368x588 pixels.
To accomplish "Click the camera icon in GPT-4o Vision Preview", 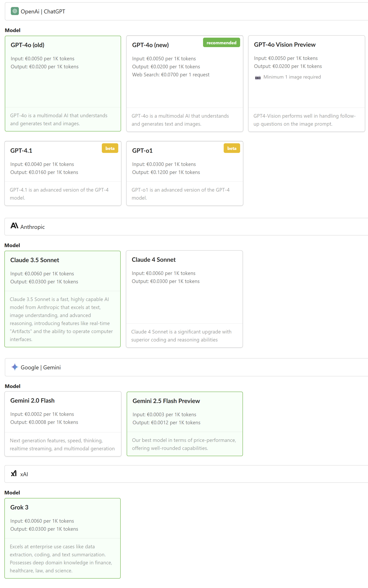I will pos(258,77).
